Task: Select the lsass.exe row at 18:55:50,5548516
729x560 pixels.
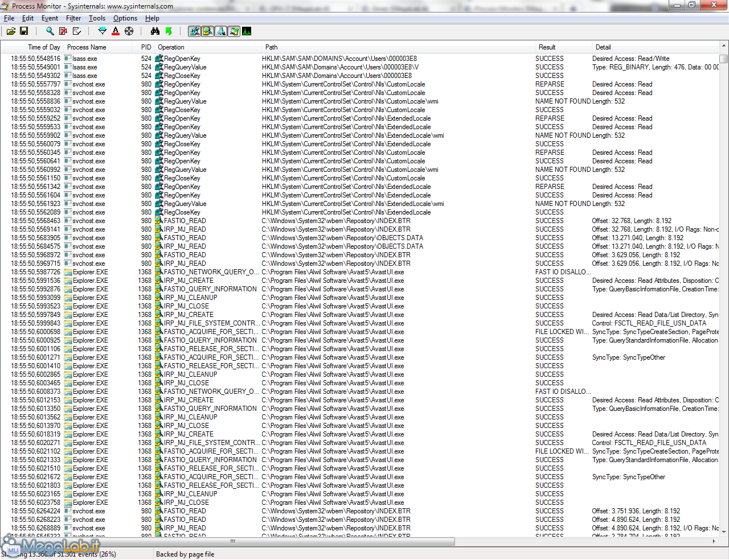Action: [360, 59]
